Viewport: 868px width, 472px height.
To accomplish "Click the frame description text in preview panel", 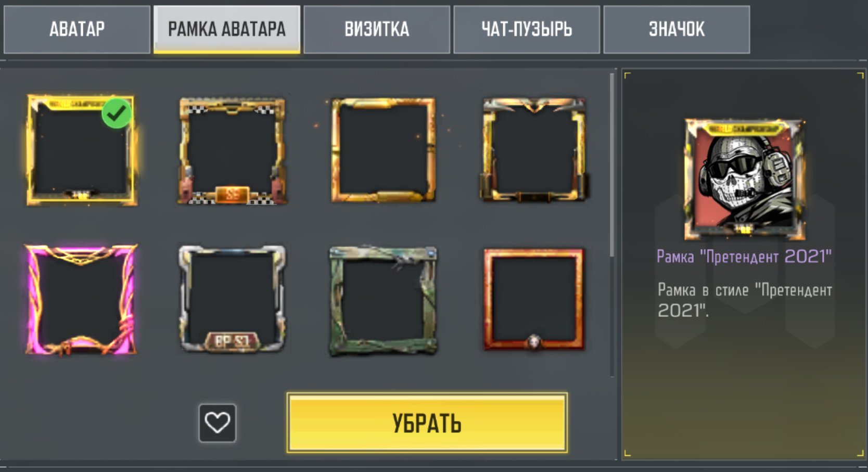I will [745, 300].
